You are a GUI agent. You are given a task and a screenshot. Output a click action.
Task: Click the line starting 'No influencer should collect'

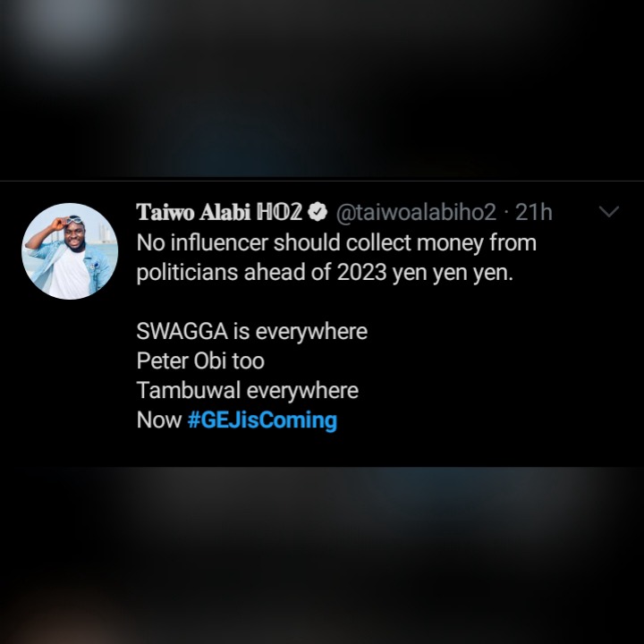335,242
